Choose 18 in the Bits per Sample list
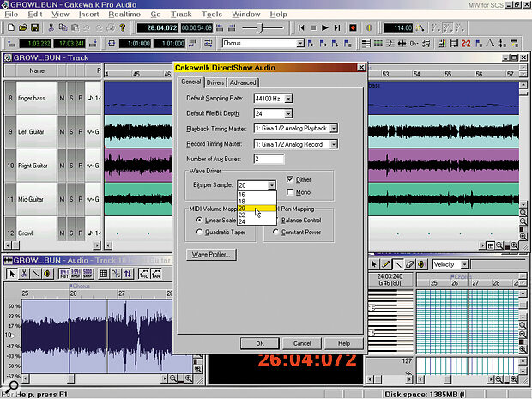 point(257,202)
